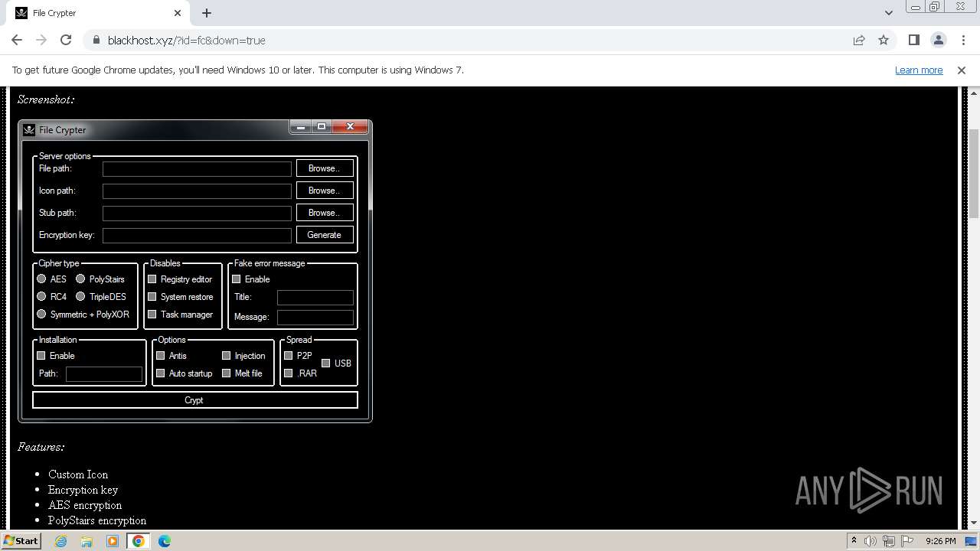Image resolution: width=980 pixels, height=551 pixels.
Task: Select the File Crypter browser tab
Action: (98, 13)
